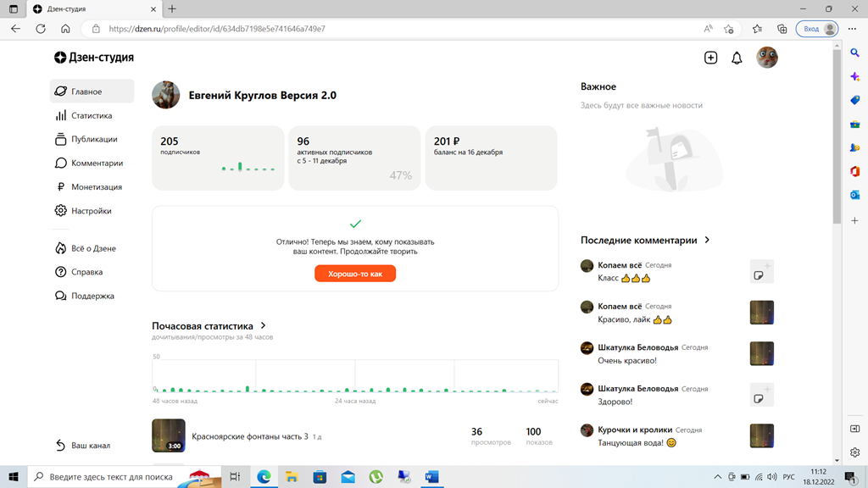
Task: Open the browser Collections icon
Action: tap(782, 29)
